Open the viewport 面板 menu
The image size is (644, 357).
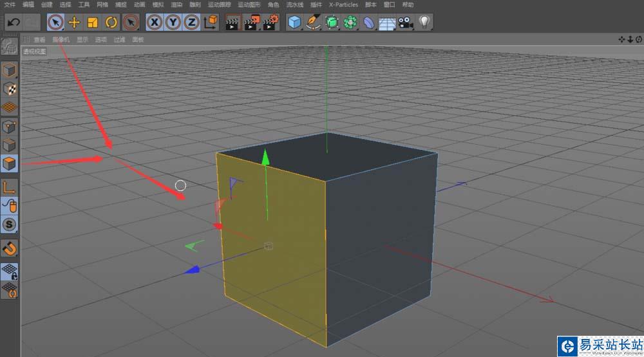(x=138, y=40)
